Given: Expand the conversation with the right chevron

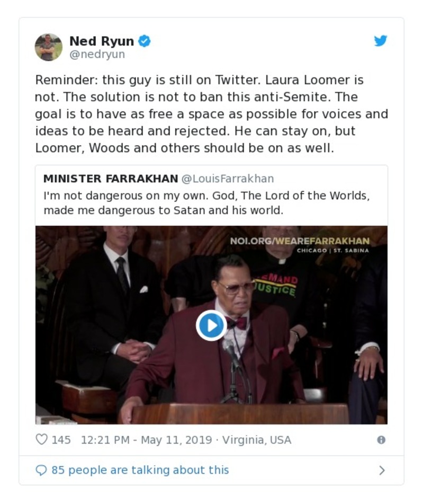Looking at the screenshot, I should (382, 470).
